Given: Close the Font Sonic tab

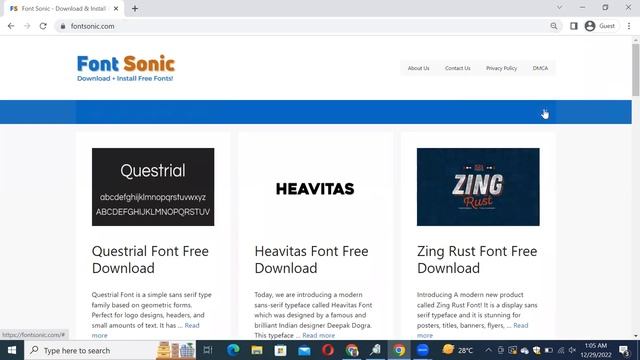Looking at the screenshot, I should pos(116,8).
